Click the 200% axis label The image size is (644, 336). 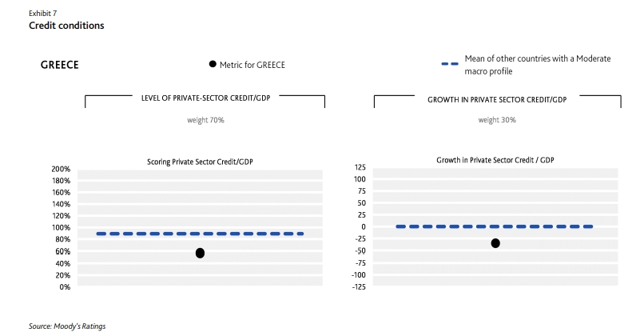(61, 169)
